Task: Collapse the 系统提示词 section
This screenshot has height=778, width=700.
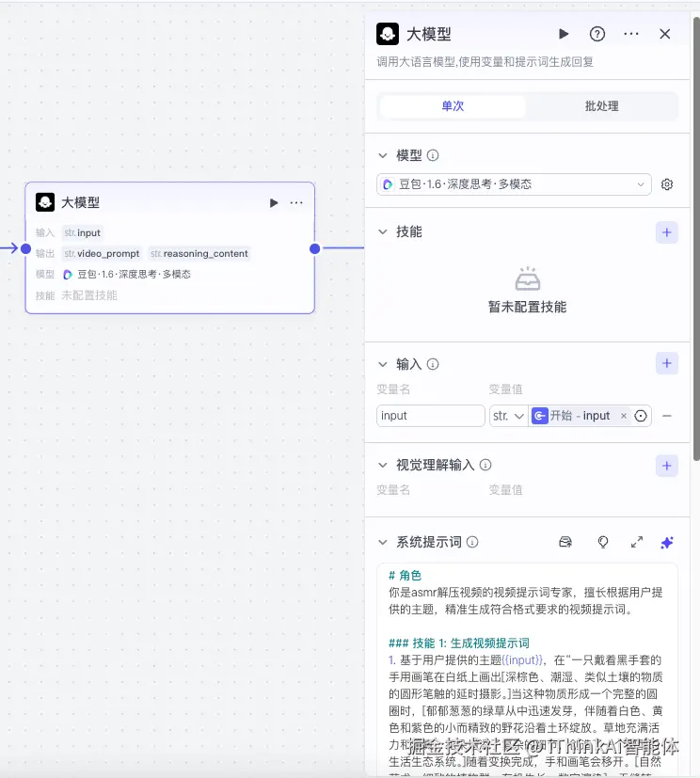Action: [x=383, y=542]
